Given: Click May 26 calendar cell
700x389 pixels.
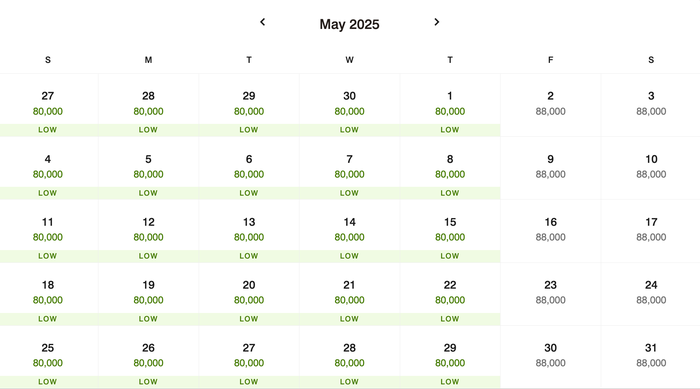Looking at the screenshot, I should coord(148,357).
